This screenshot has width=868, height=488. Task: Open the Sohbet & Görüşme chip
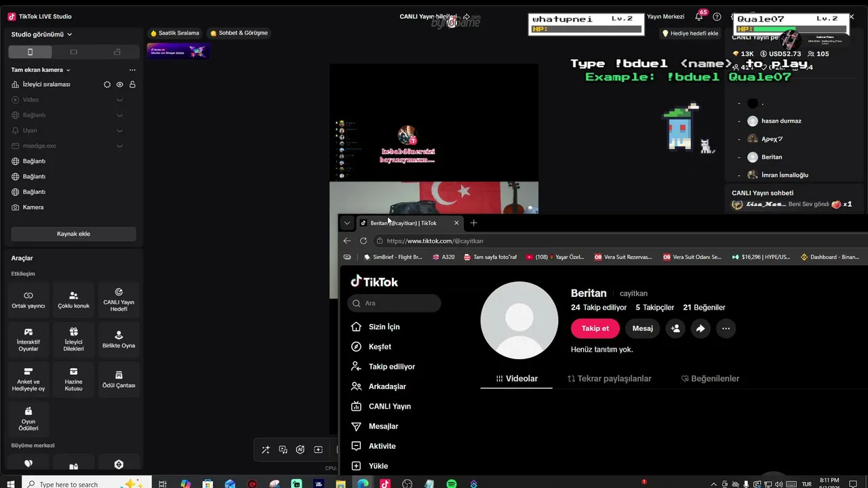239,33
